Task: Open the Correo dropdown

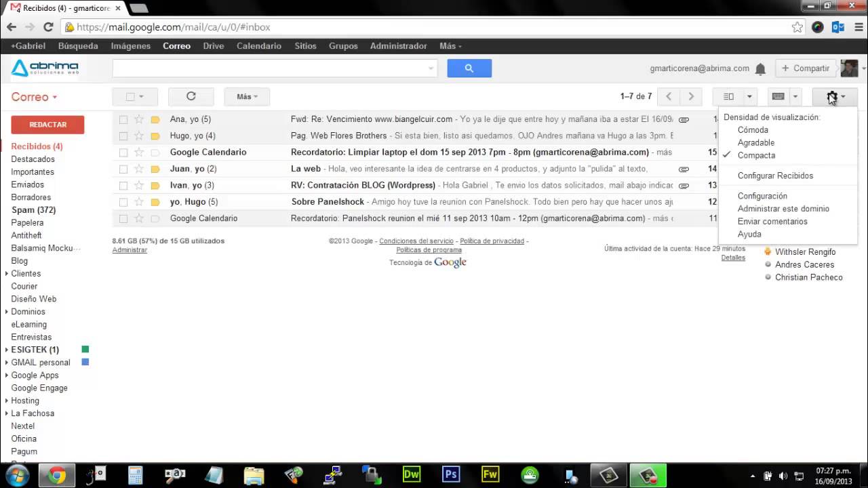Action: [x=34, y=97]
